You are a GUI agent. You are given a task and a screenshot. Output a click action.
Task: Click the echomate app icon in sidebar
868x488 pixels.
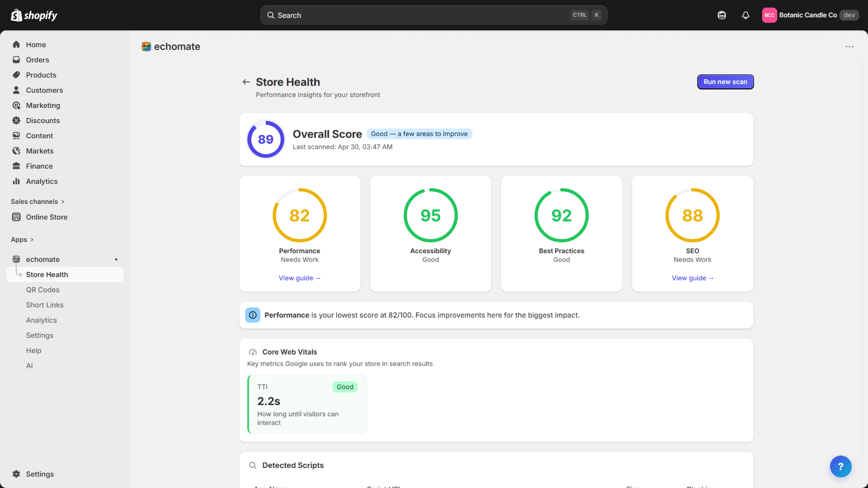(x=16, y=259)
